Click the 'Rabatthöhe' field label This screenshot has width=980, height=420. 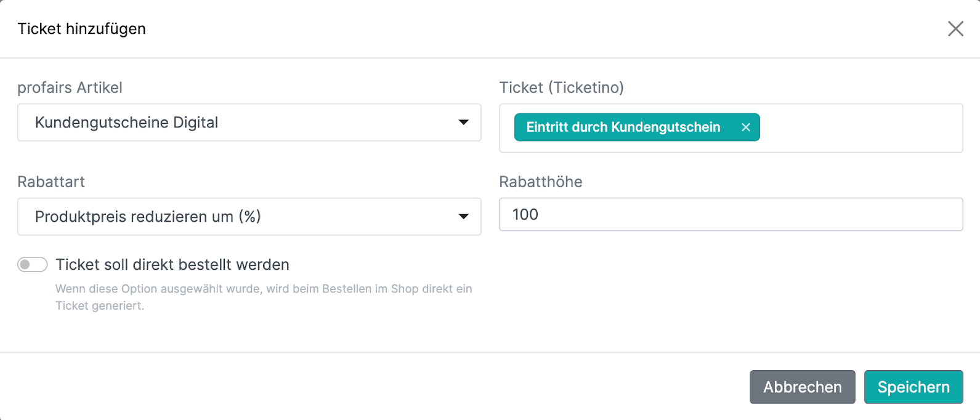click(x=540, y=182)
